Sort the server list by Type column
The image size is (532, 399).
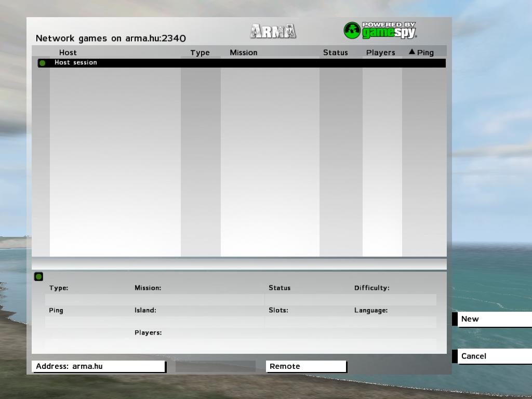point(200,52)
